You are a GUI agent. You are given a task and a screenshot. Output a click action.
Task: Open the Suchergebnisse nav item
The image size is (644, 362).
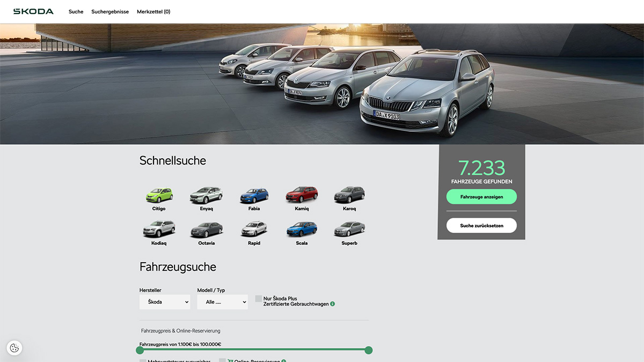tap(110, 12)
